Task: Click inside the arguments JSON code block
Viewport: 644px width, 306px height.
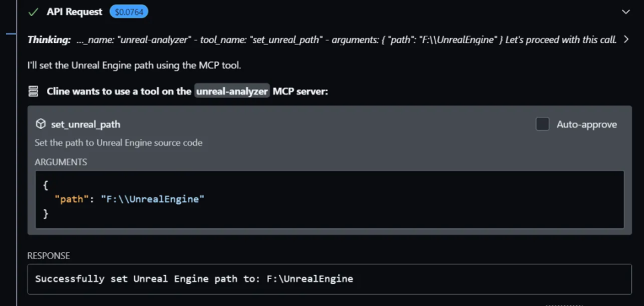Action: point(329,199)
